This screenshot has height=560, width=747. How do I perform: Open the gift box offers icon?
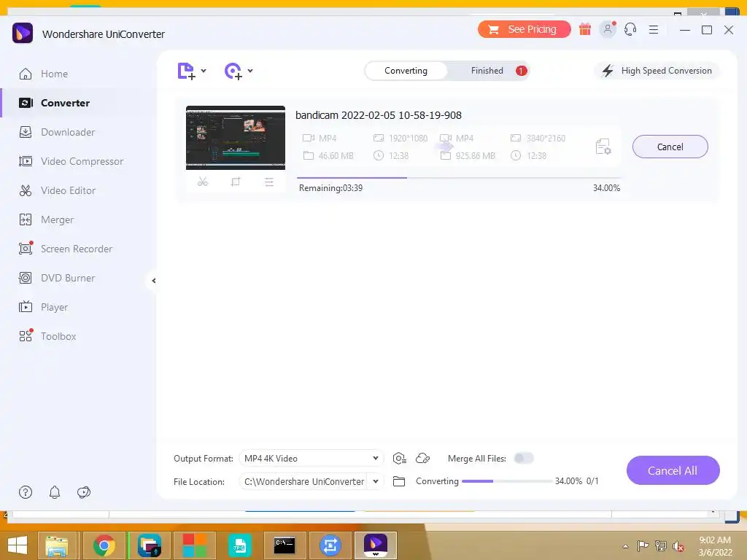coord(585,29)
